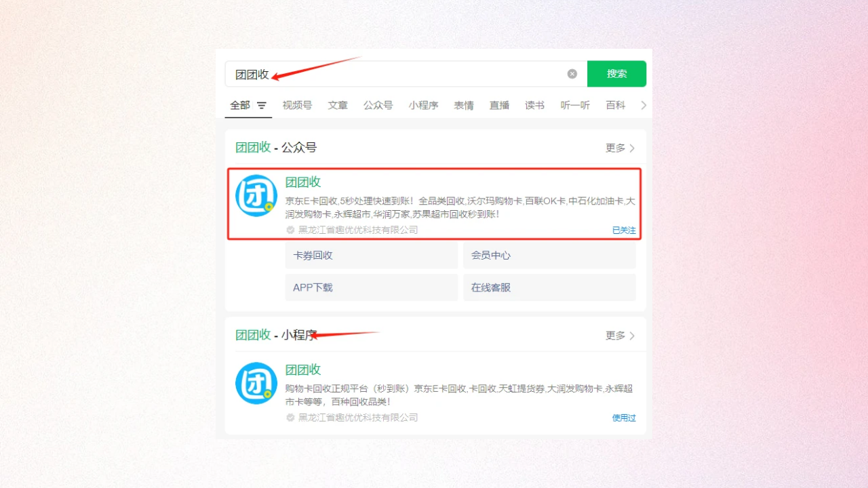Screen dimensions: 868x488
Task: Open 更多 in 公众号 section
Action: pos(620,148)
